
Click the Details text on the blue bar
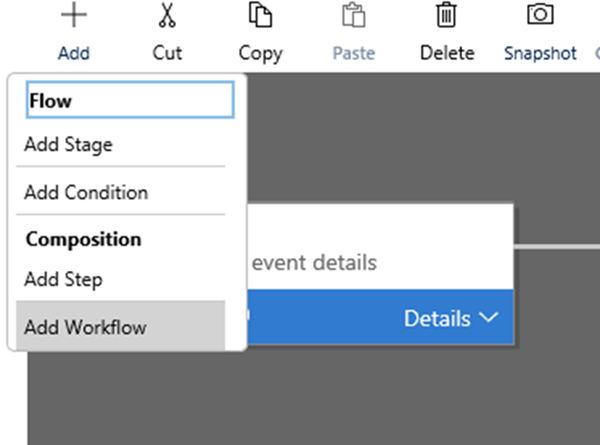437,319
